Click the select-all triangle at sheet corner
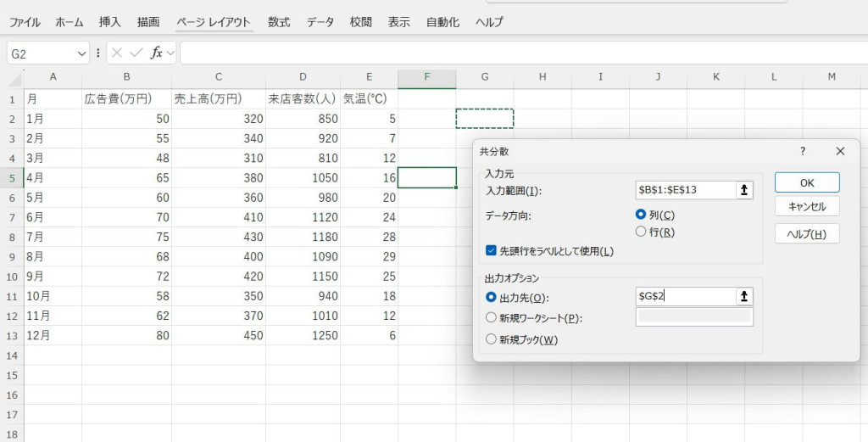Viewport: 868px width, 442px height. tap(14, 79)
